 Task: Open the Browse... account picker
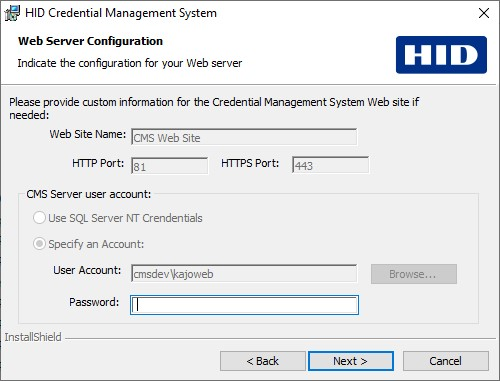(414, 274)
